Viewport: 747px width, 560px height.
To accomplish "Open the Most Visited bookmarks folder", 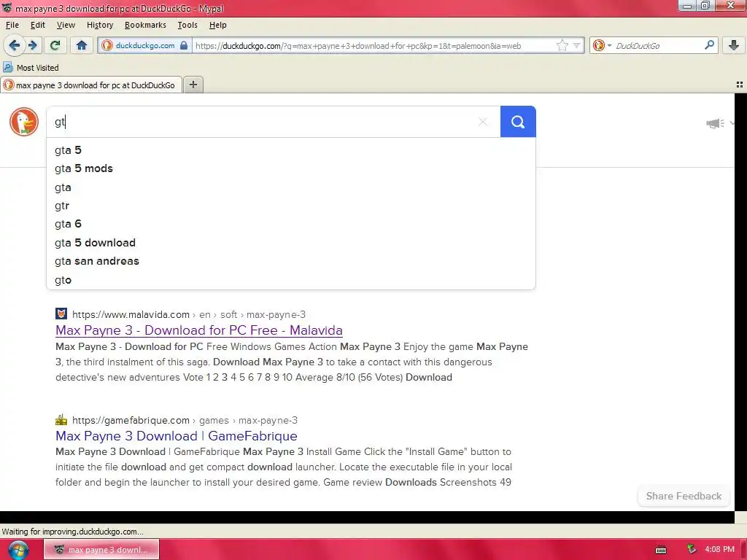I will click(x=31, y=68).
